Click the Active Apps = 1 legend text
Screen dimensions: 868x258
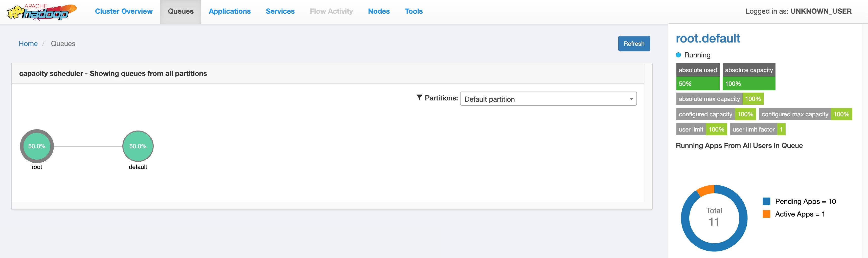tap(800, 214)
